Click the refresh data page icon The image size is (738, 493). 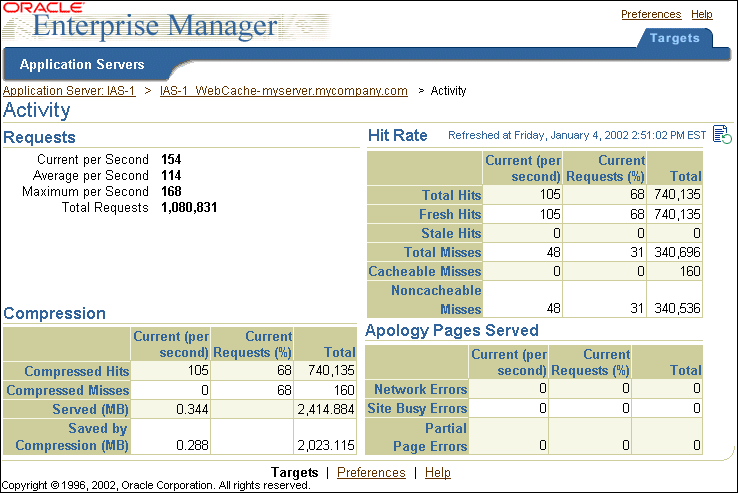(722, 135)
